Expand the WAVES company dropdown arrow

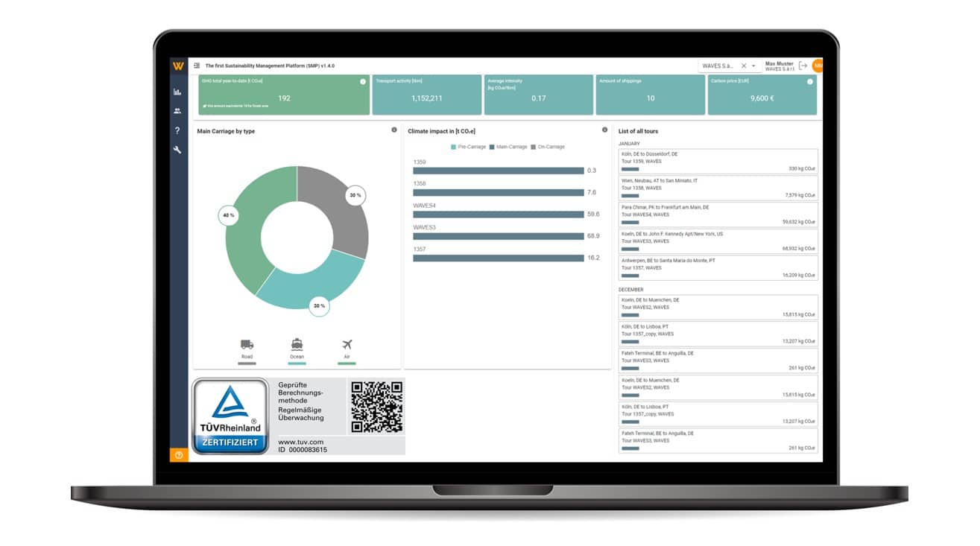(753, 66)
